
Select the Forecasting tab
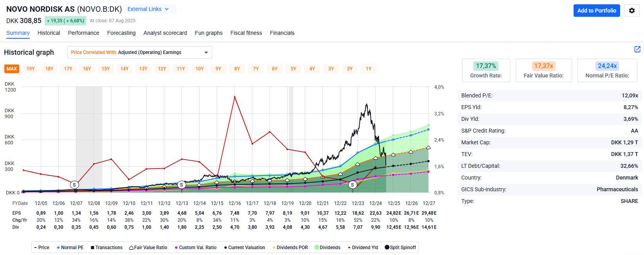point(121,33)
